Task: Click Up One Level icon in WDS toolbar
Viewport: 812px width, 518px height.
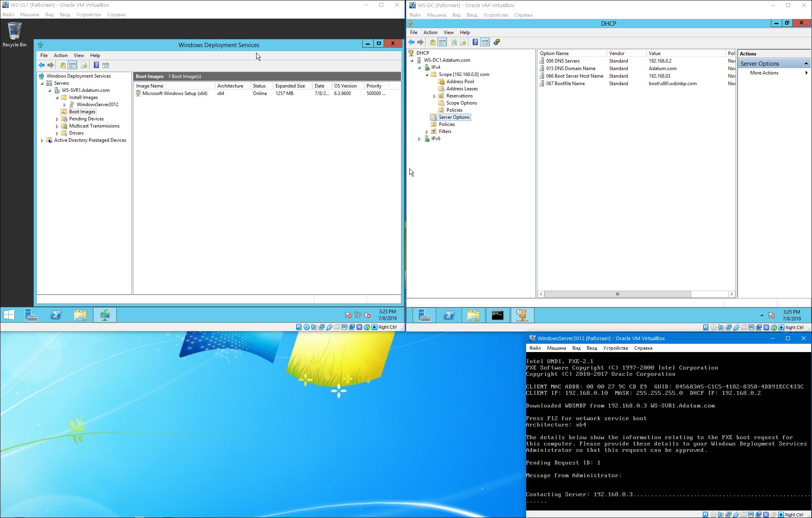Action: coord(63,65)
